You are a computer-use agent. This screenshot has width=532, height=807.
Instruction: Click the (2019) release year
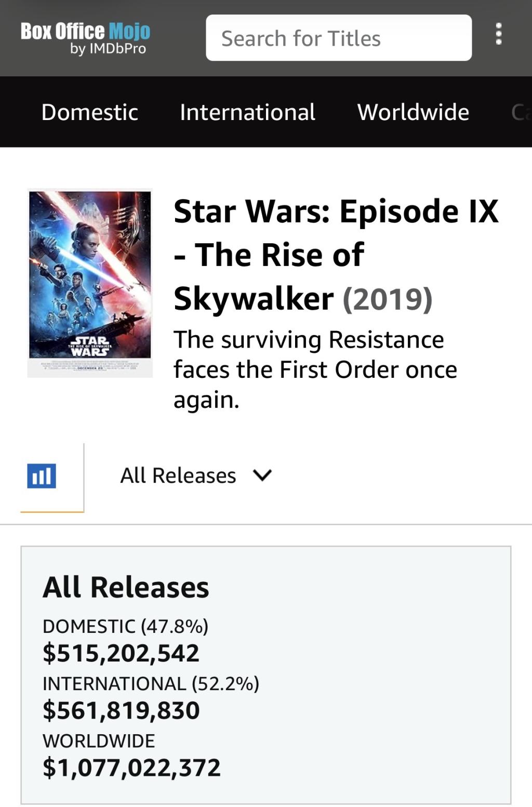pyautogui.click(x=387, y=299)
